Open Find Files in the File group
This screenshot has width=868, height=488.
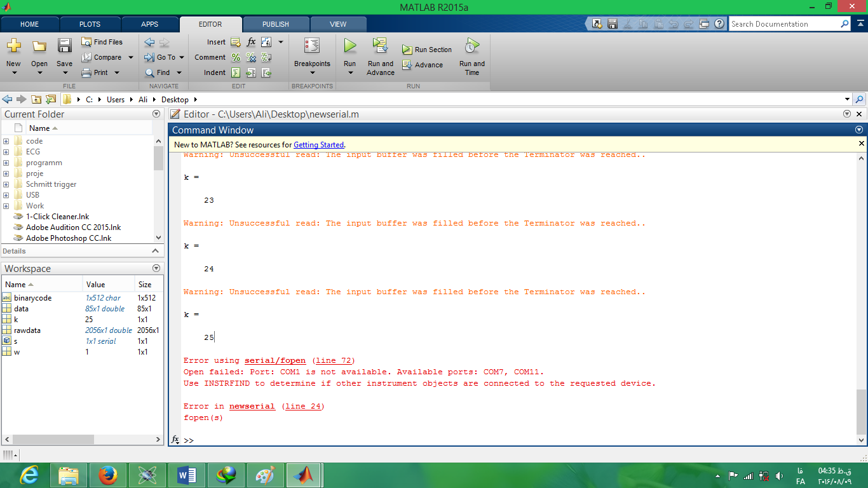point(102,42)
